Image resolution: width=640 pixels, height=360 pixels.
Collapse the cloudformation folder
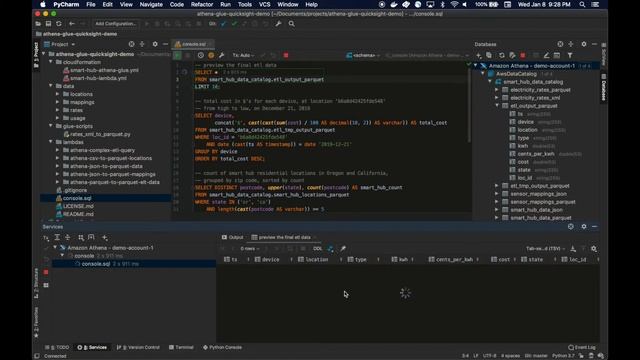pyautogui.click(x=51, y=62)
